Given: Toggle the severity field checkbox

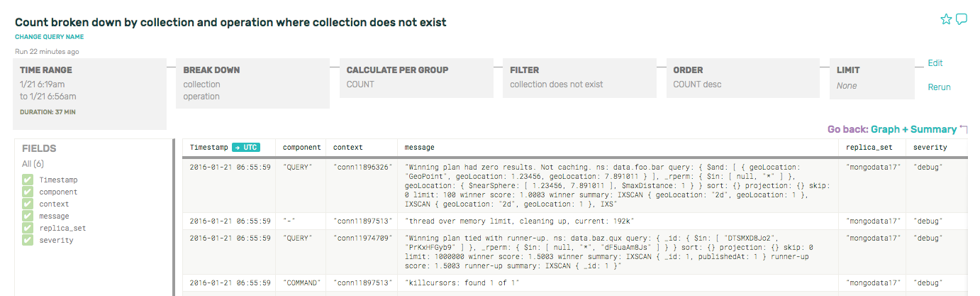Looking at the screenshot, I should [x=28, y=241].
